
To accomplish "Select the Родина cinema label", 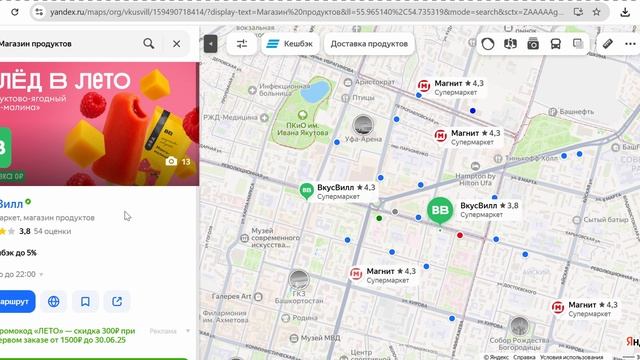I will tap(305, 318).
